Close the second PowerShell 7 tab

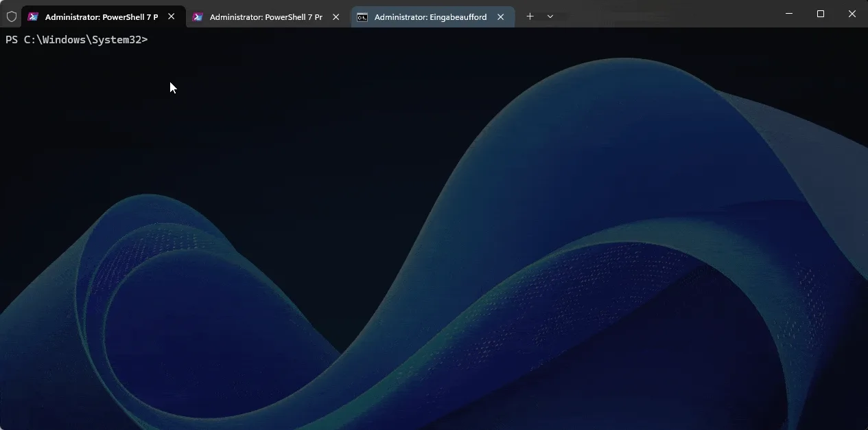coord(336,16)
